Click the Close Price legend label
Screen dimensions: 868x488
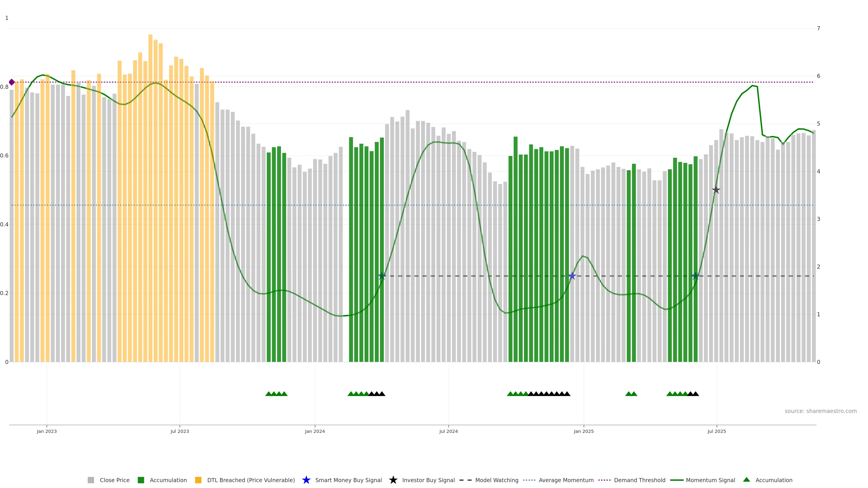pyautogui.click(x=114, y=480)
